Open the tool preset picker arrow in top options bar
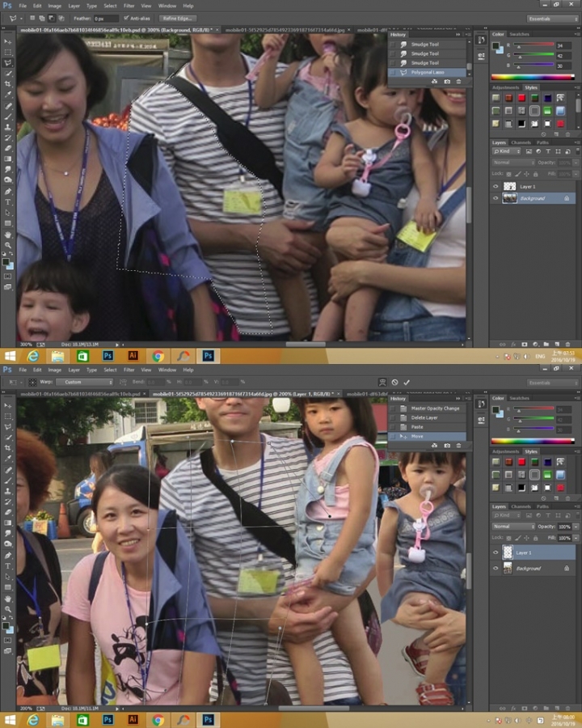This screenshot has width=582, height=728. 21,19
